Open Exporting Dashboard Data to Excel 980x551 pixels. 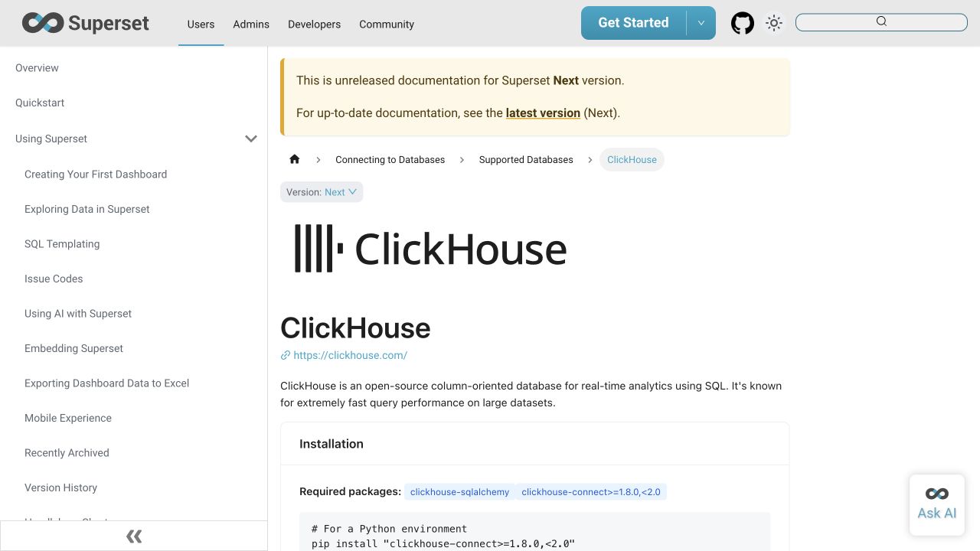[x=106, y=383]
